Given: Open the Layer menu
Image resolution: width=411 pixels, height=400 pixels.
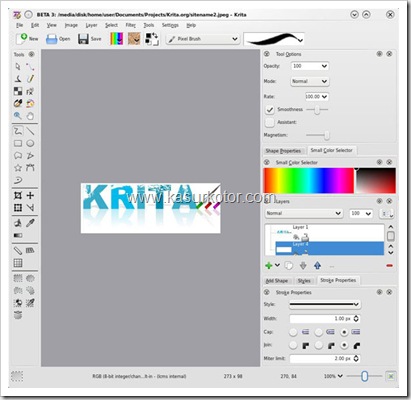Looking at the screenshot, I should pos(91,25).
